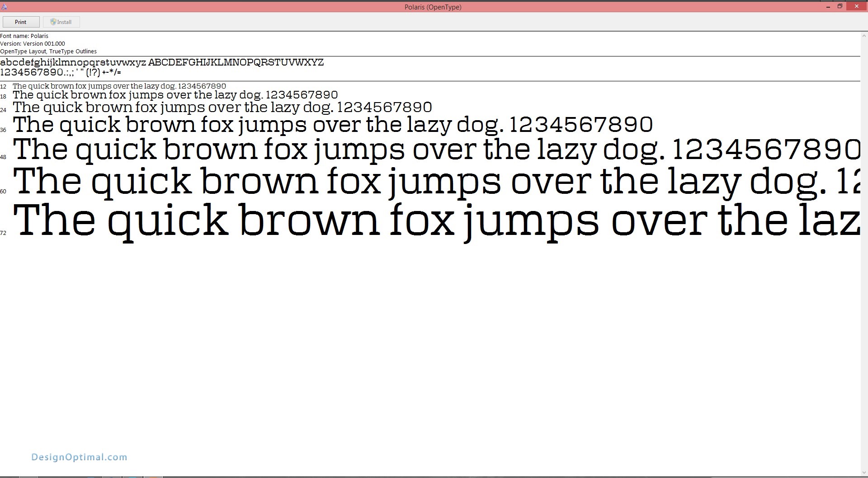Click the size 12 sample sentence
Viewport: 868px width, 478px height.
[119, 86]
